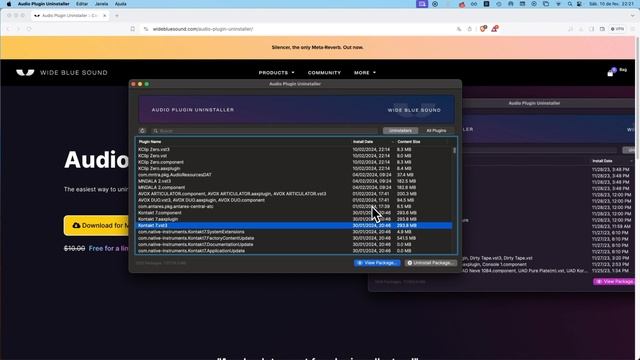Select the MNDALA 2.vst3 row
This screenshot has width=640, height=360.
click(294, 181)
